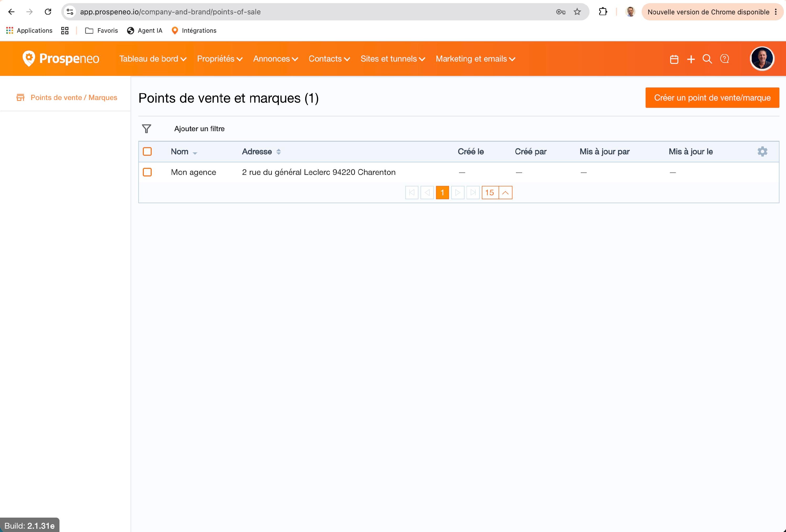Viewport: 786px width, 532px height.
Task: Open the help question mark icon
Action: pyautogui.click(x=724, y=59)
